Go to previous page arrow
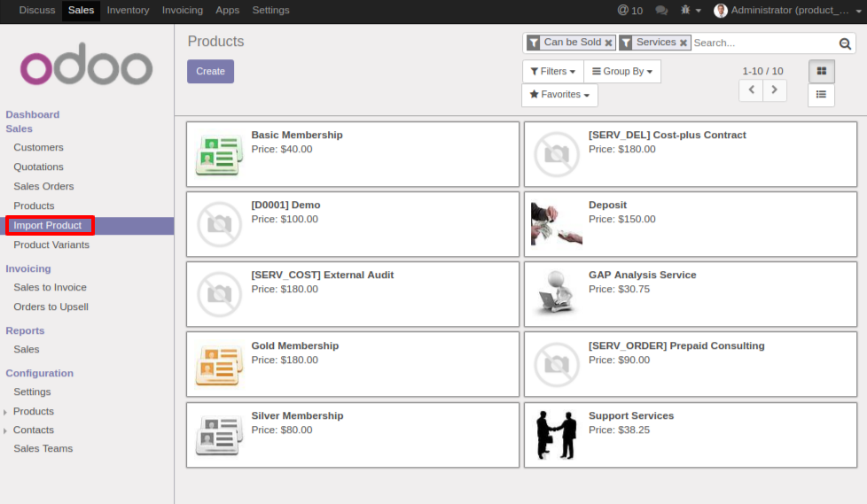The image size is (867, 504). point(751,89)
